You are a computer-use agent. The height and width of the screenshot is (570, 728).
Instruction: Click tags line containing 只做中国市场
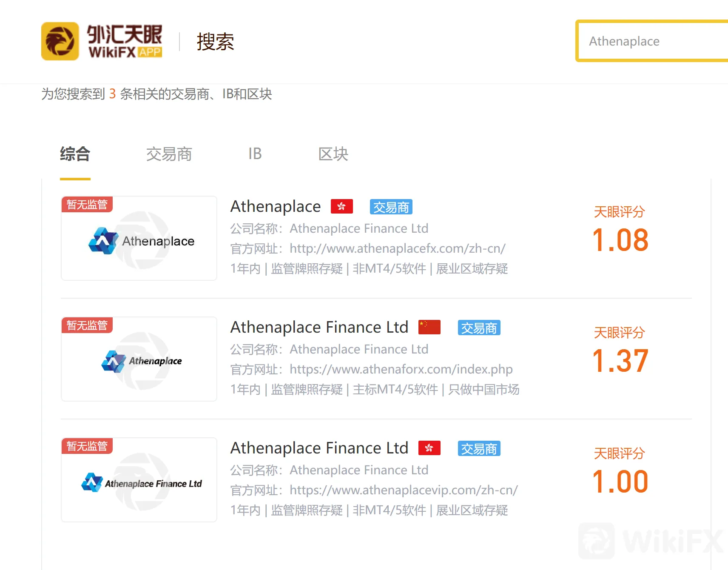375,390
